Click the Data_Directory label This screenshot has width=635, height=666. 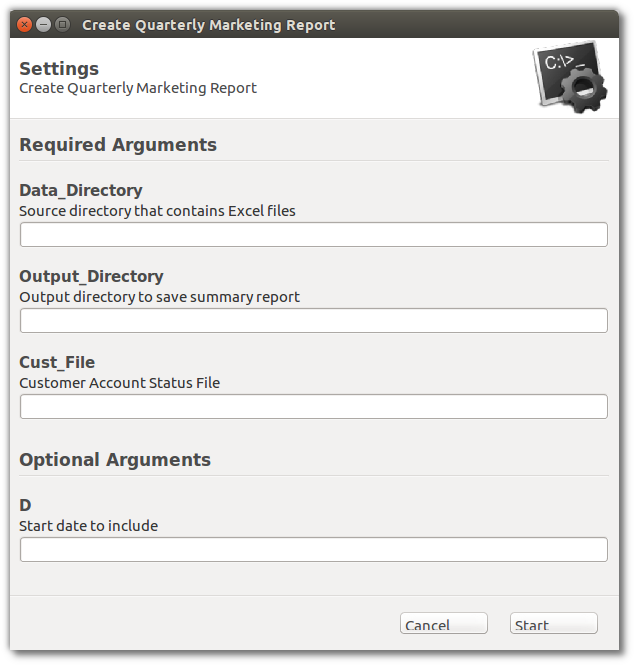pyautogui.click(x=81, y=190)
